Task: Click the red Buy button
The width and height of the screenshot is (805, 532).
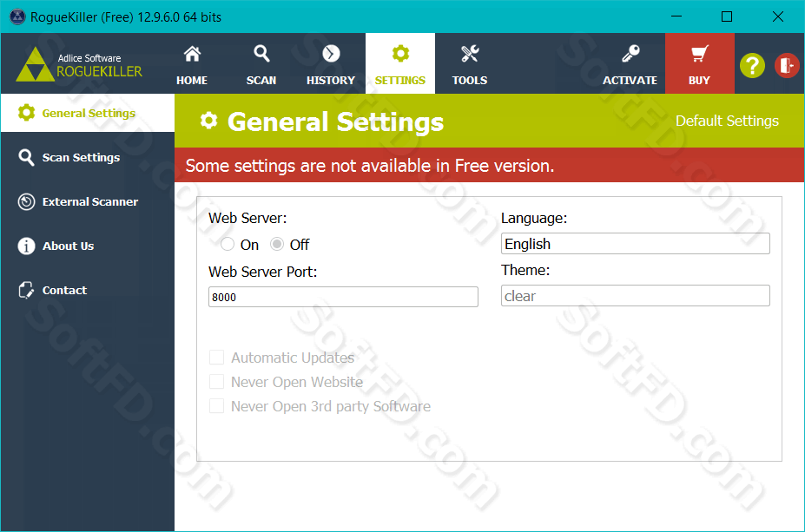Action: click(699, 63)
